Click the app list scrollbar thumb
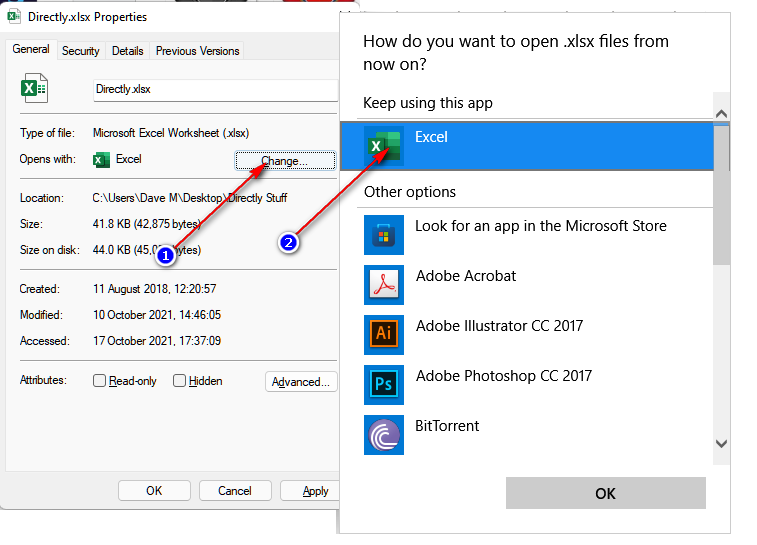The image size is (757, 545). (721, 194)
